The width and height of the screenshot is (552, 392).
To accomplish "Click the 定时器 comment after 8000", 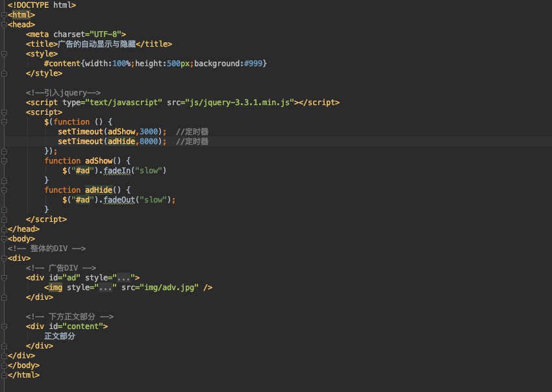I will [192, 141].
